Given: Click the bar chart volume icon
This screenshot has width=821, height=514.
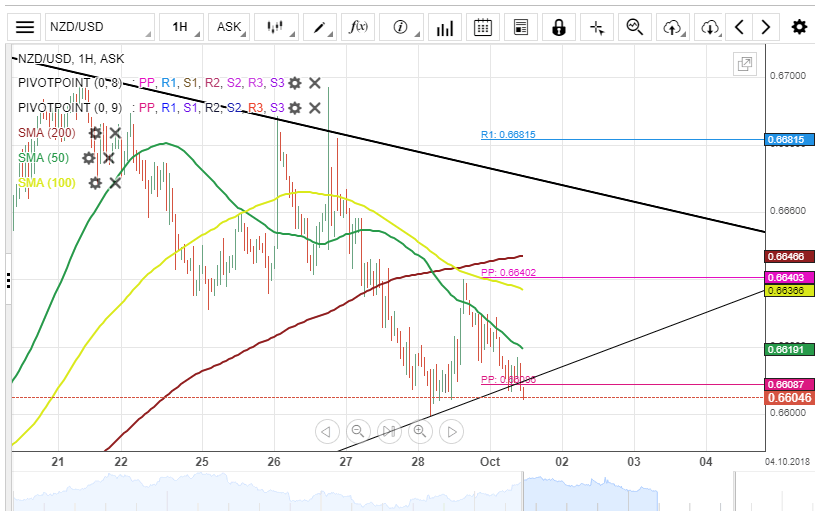Looking at the screenshot, I should click(x=445, y=27).
